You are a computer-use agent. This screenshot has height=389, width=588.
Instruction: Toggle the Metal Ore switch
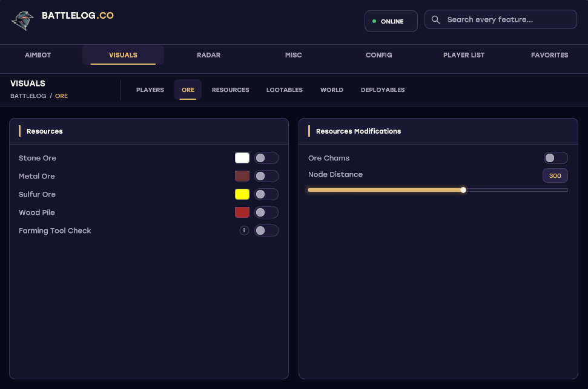266,176
